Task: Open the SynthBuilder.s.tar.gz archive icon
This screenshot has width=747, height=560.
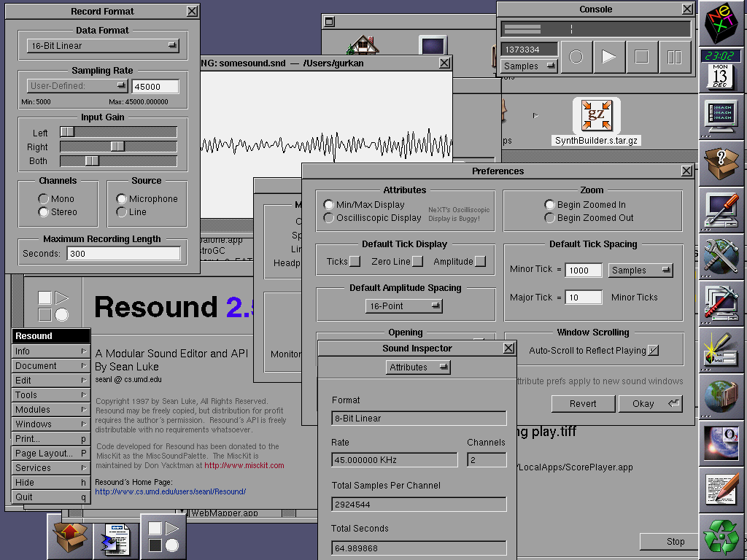Action: (x=597, y=115)
